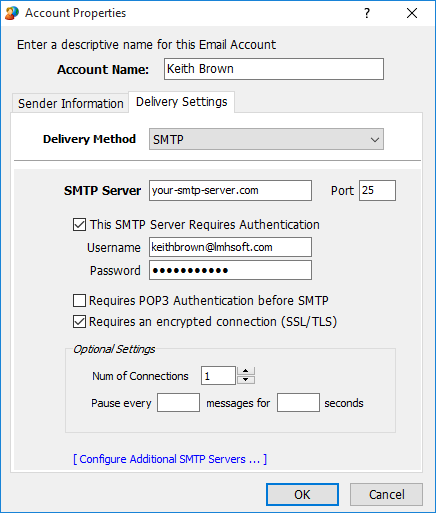This screenshot has width=436, height=513.
Task: Close the Account Properties dialog
Action: [x=412, y=13]
